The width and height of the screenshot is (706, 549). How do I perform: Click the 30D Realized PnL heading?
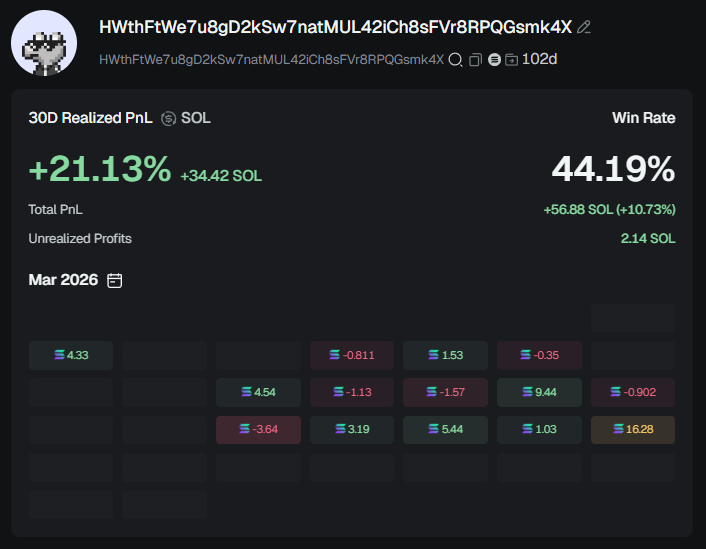tap(91, 118)
